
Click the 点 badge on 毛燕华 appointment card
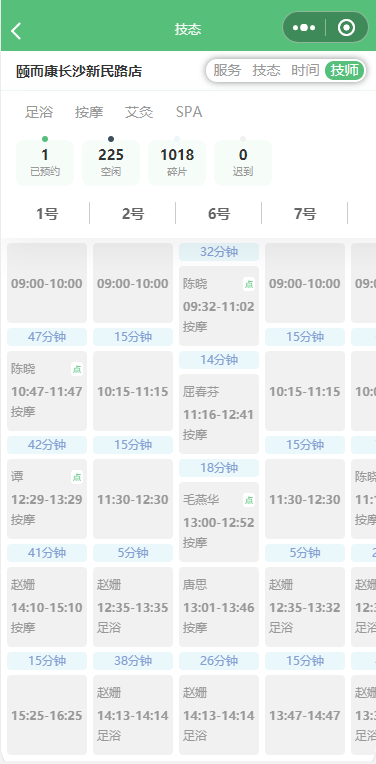tap(249, 500)
